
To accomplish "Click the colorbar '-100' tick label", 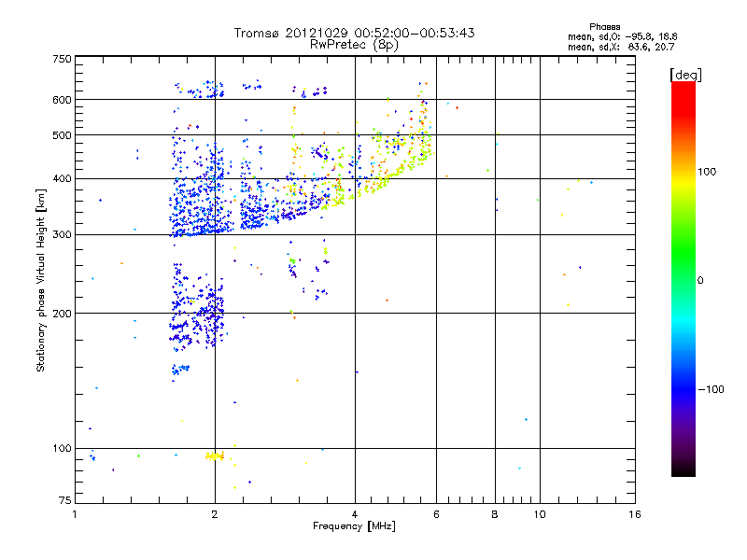I will coord(711,389).
